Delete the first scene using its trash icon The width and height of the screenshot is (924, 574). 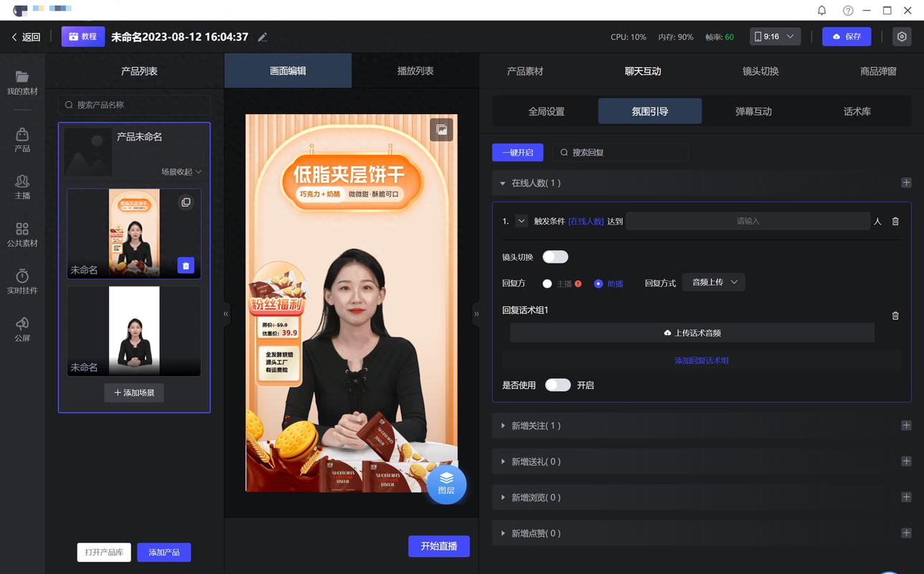pos(186,265)
